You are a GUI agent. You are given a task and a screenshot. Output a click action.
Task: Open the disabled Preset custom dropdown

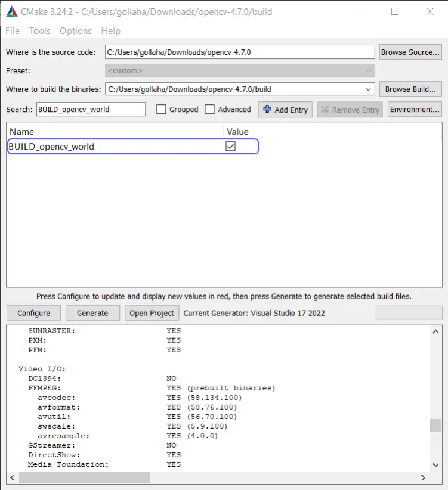(x=240, y=70)
